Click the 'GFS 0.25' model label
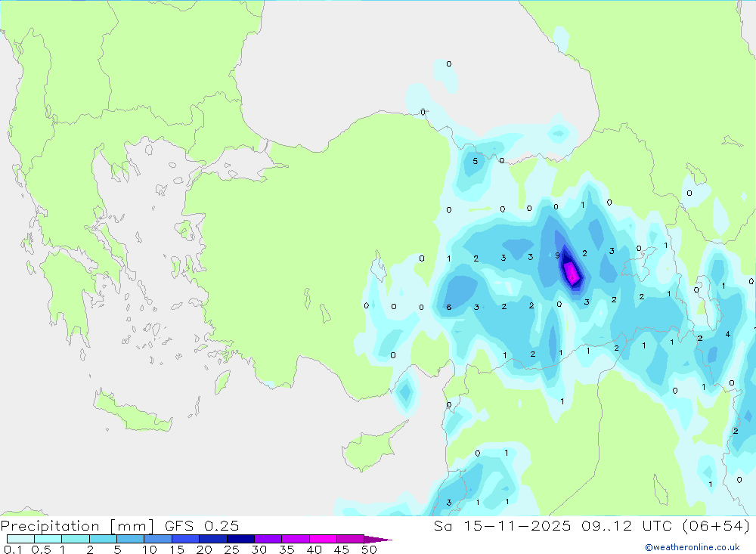 pos(202,525)
